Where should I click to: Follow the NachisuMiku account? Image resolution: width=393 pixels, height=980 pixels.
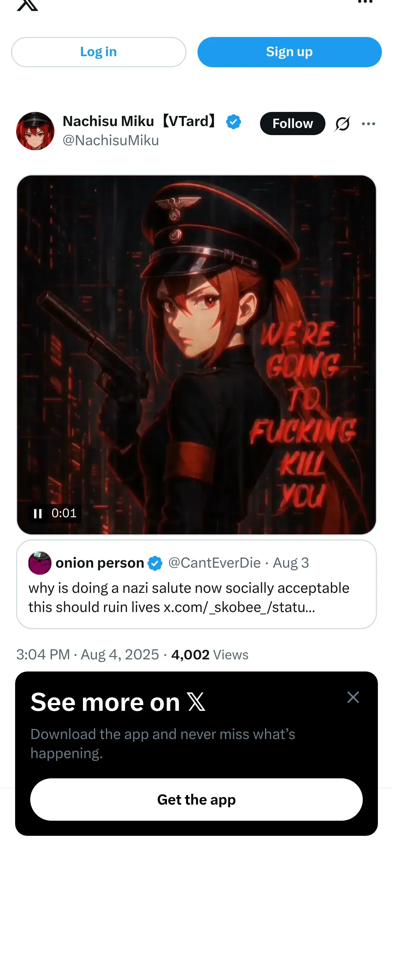click(292, 124)
